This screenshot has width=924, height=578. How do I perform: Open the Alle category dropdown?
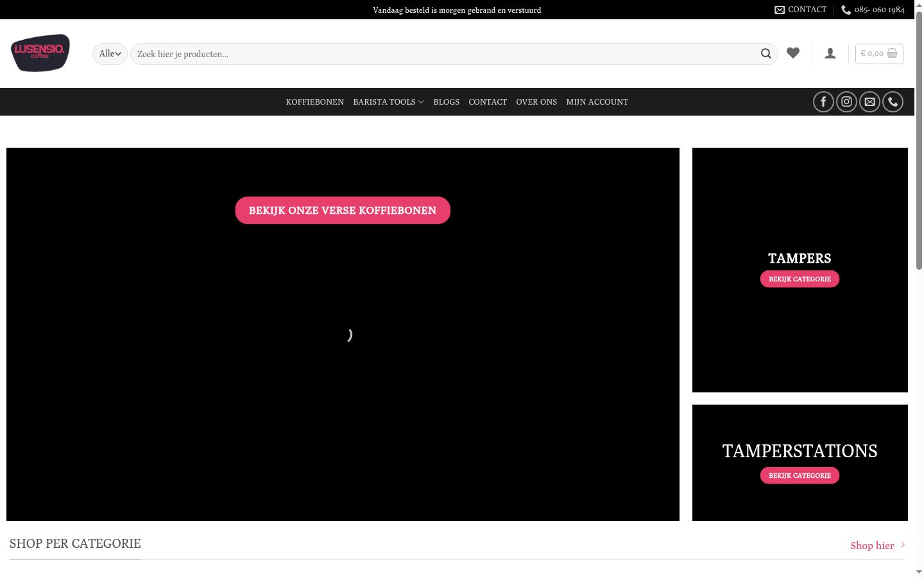click(110, 54)
